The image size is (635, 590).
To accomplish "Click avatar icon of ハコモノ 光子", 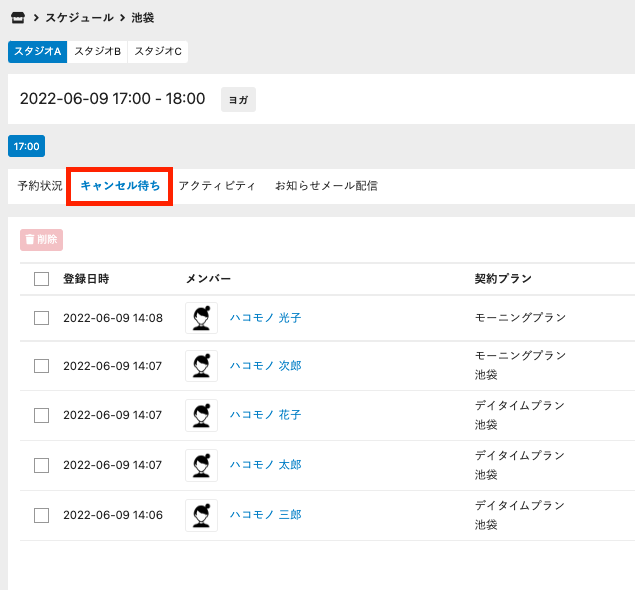I will click(x=201, y=318).
